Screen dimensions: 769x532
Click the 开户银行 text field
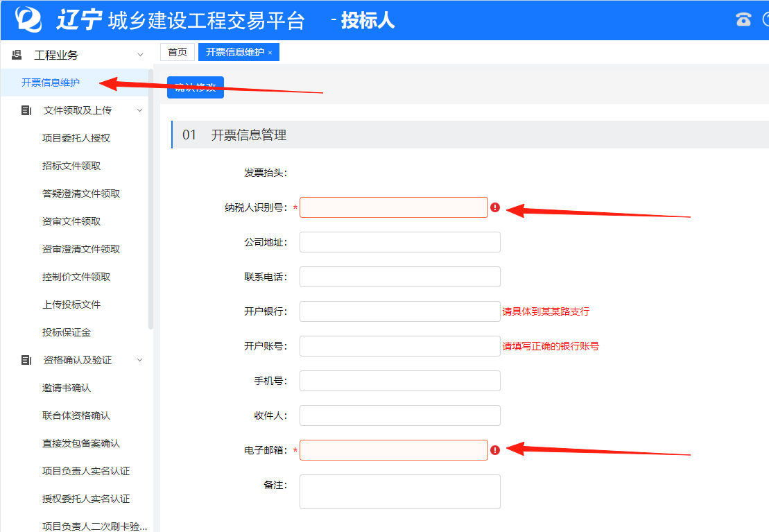(399, 311)
